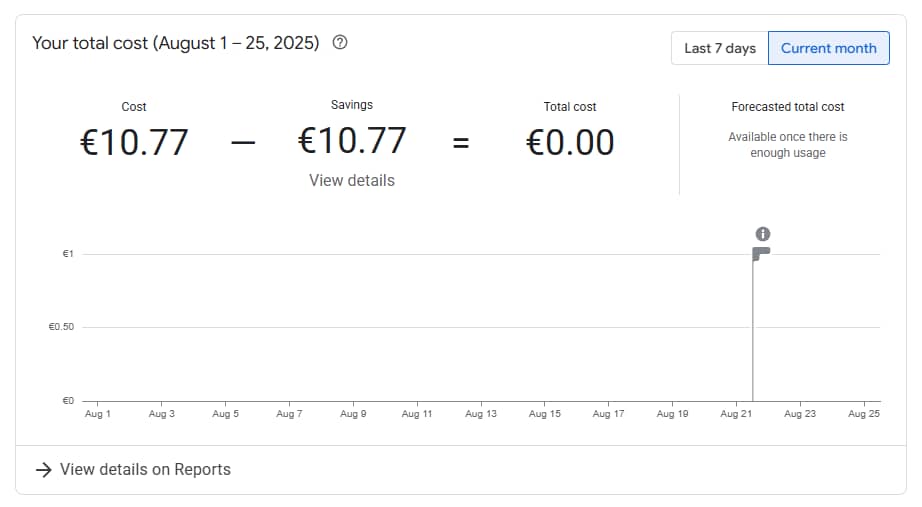The height and width of the screenshot is (507, 922).
Task: Click the grey flag marker on the chart
Action: coord(762,253)
